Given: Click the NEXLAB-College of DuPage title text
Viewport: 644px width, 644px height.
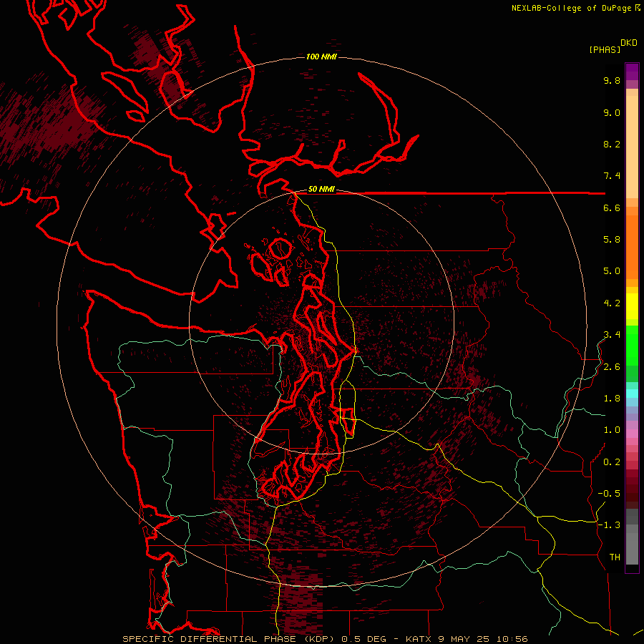Looking at the screenshot, I should click(x=571, y=8).
